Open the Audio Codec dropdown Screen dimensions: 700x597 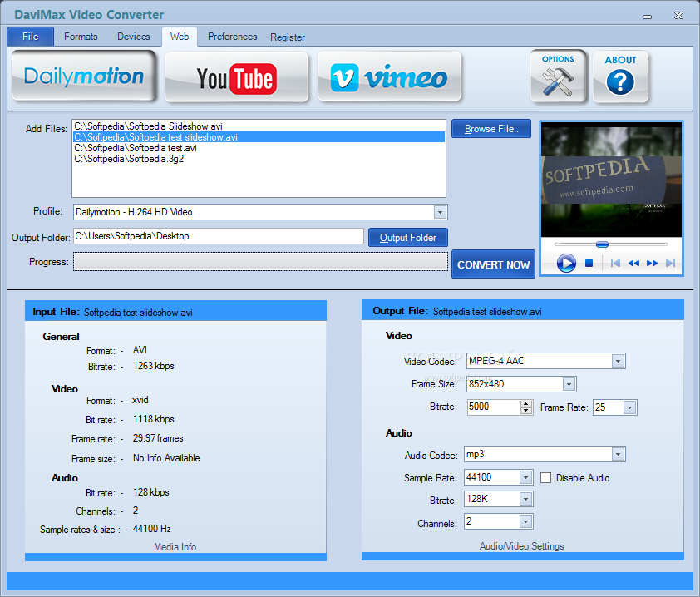(618, 455)
